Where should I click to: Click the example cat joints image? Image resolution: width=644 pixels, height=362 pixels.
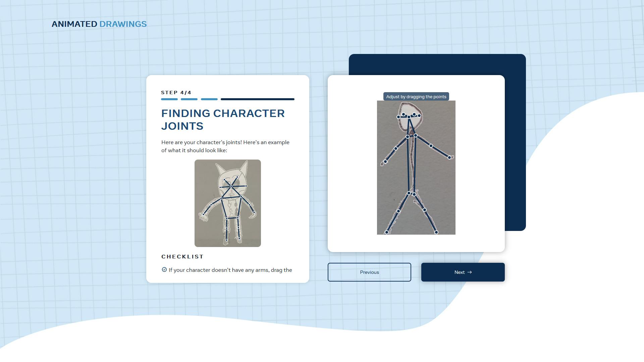pyautogui.click(x=228, y=203)
